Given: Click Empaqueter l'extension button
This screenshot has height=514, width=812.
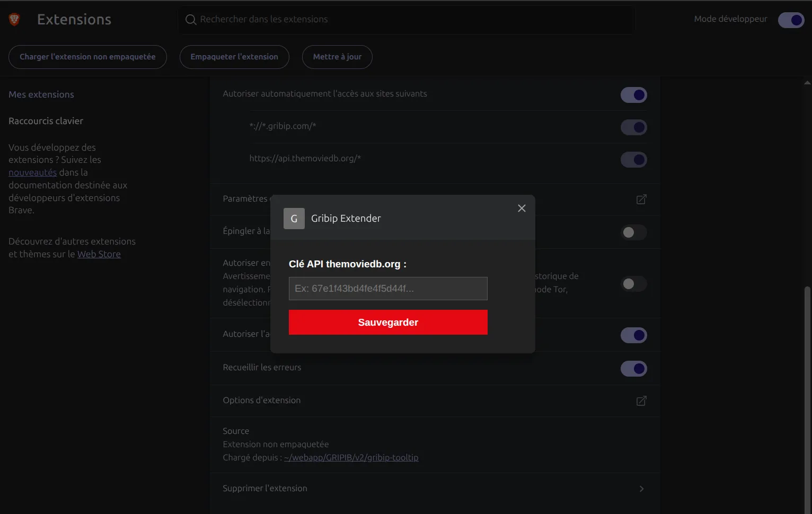Looking at the screenshot, I should [x=234, y=57].
